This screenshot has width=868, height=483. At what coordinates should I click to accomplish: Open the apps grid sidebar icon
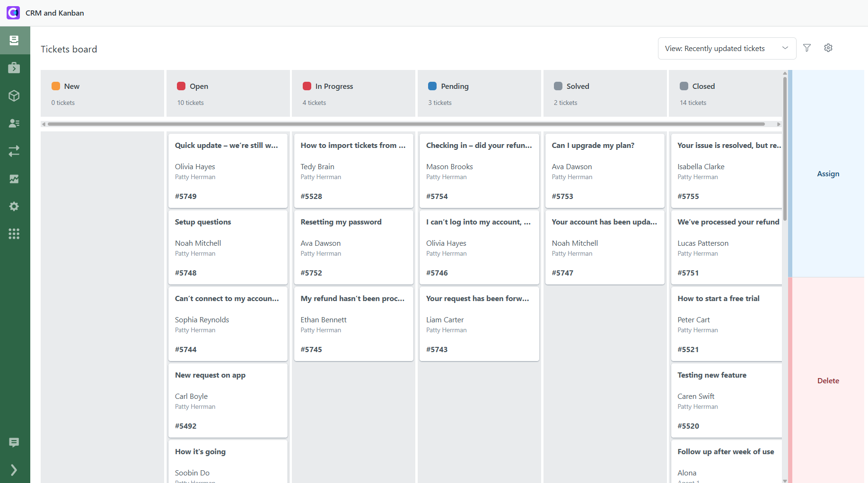pyautogui.click(x=14, y=234)
